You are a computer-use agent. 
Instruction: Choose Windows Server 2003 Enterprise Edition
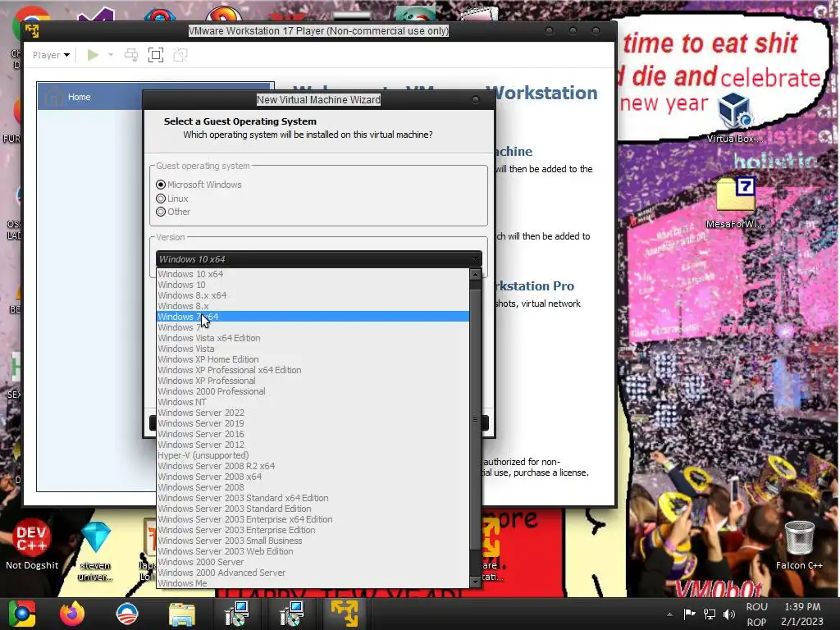313,530
